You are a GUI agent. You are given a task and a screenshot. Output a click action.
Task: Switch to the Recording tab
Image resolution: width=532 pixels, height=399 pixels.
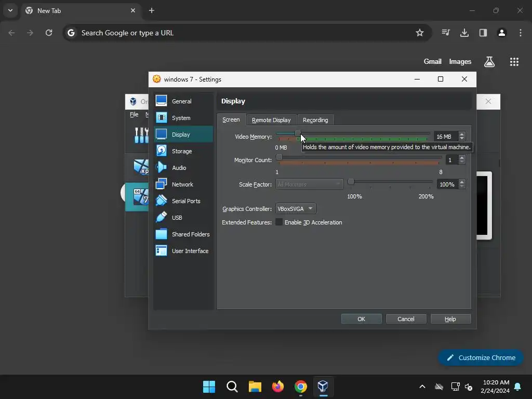point(315,120)
